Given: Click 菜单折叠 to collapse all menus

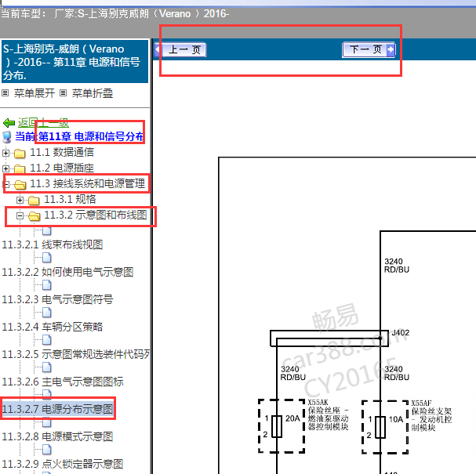Looking at the screenshot, I should pos(93,93).
